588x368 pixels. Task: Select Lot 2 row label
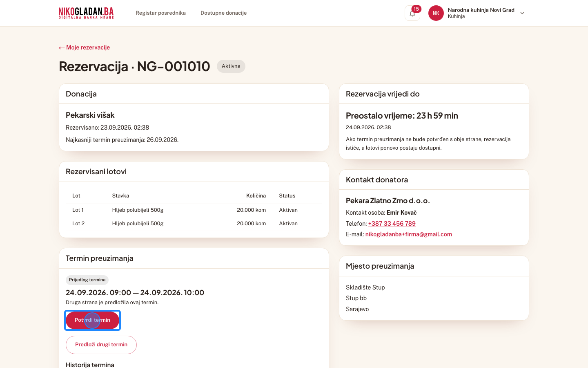pos(78,224)
